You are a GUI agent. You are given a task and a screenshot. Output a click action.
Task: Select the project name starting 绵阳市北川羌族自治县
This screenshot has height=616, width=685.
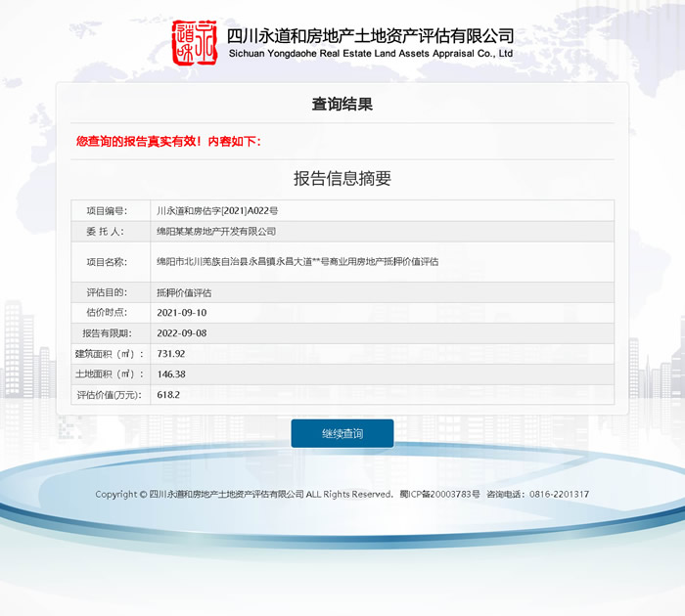tap(297, 261)
